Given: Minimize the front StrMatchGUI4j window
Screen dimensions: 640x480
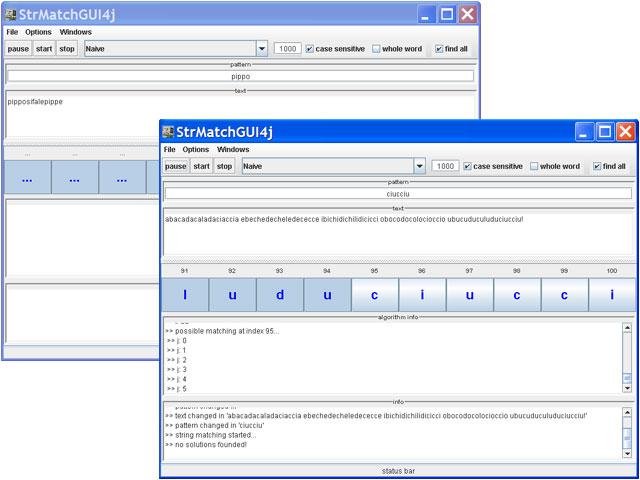Looking at the screenshot, I should point(584,132).
